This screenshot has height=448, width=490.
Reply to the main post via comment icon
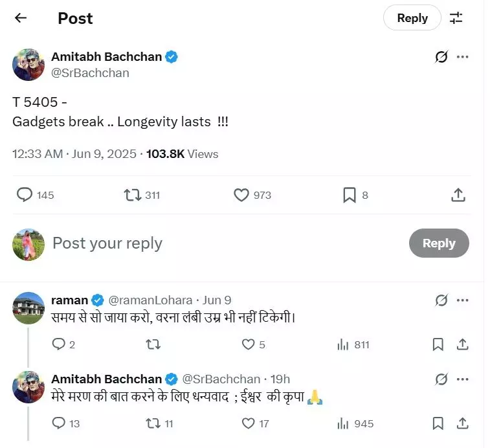25,195
